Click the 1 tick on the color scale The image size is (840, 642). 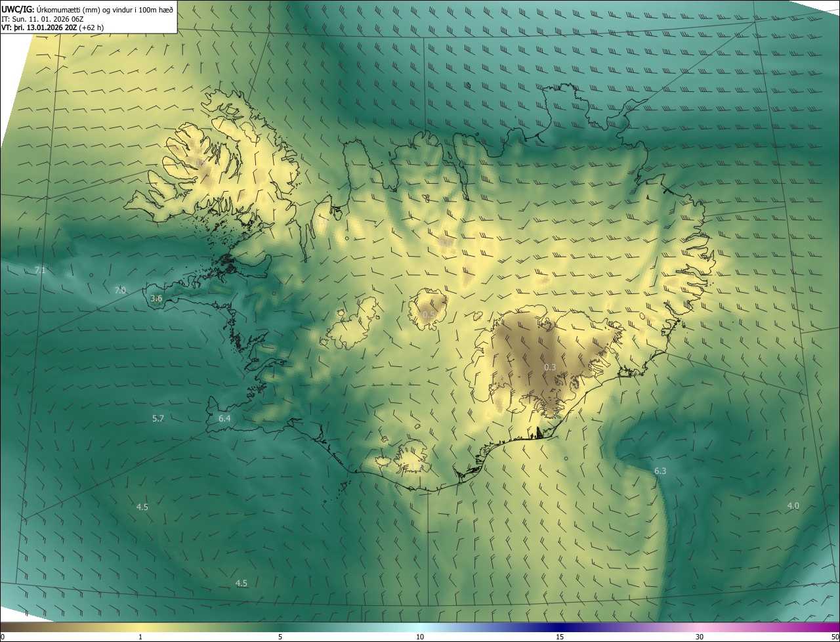140,637
